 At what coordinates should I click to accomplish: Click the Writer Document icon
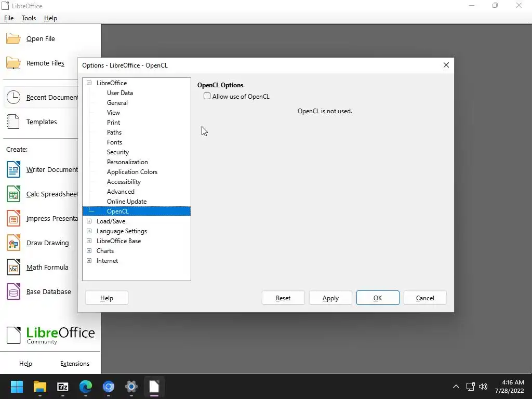13,169
